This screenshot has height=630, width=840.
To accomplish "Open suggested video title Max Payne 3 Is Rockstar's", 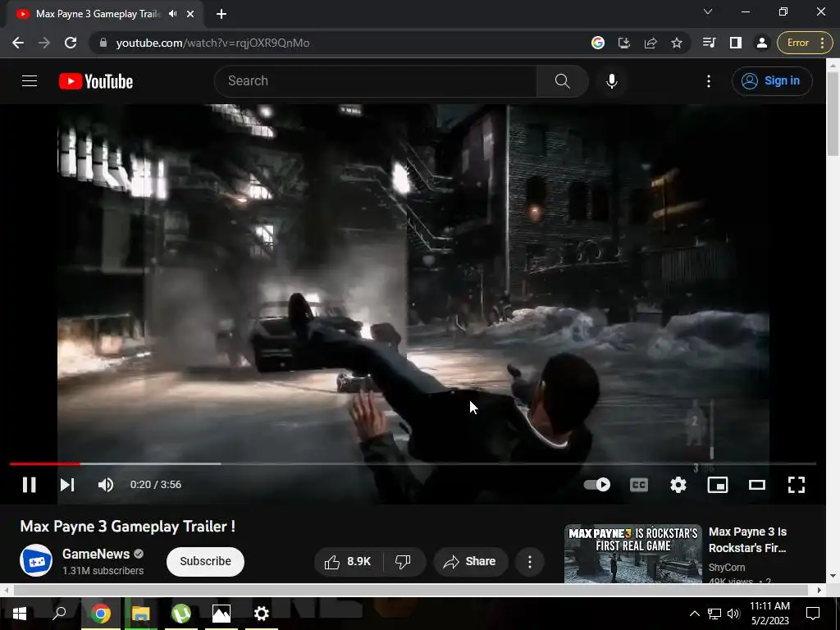I will [x=748, y=540].
